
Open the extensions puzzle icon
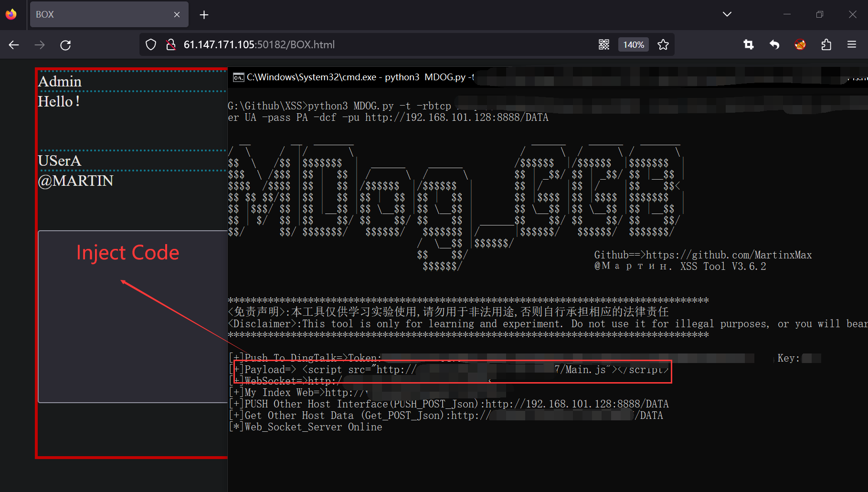pyautogui.click(x=826, y=44)
